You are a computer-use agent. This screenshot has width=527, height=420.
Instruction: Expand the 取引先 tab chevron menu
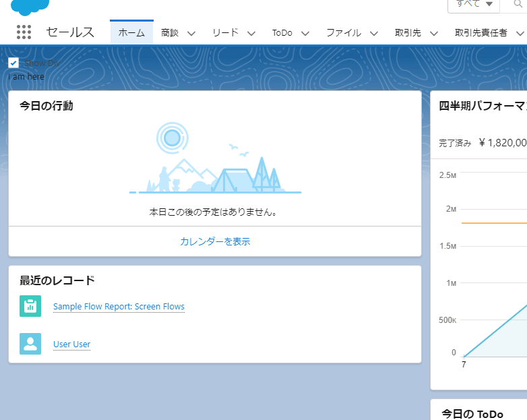[434, 33]
